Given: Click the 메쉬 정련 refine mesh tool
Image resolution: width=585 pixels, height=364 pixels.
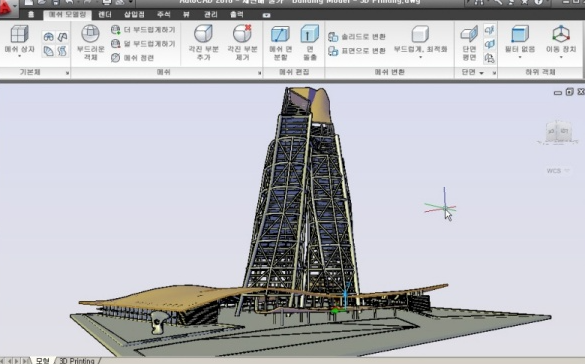Looking at the screenshot, I should (132, 58).
